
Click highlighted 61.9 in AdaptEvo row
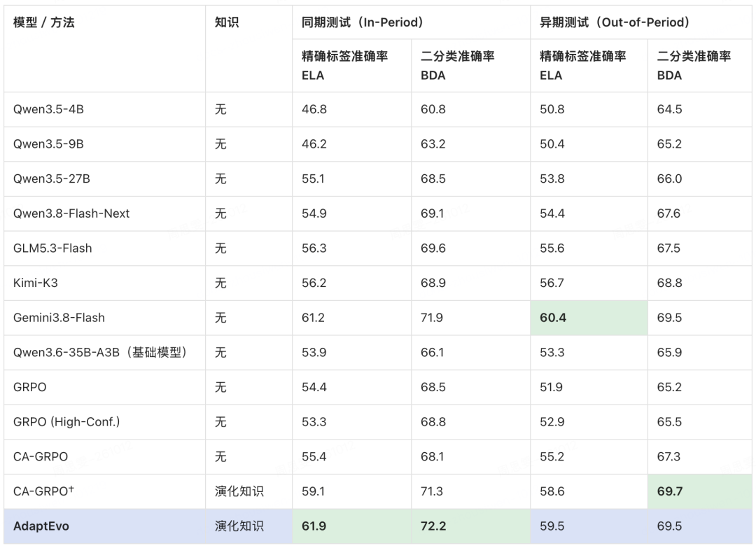[314, 526]
